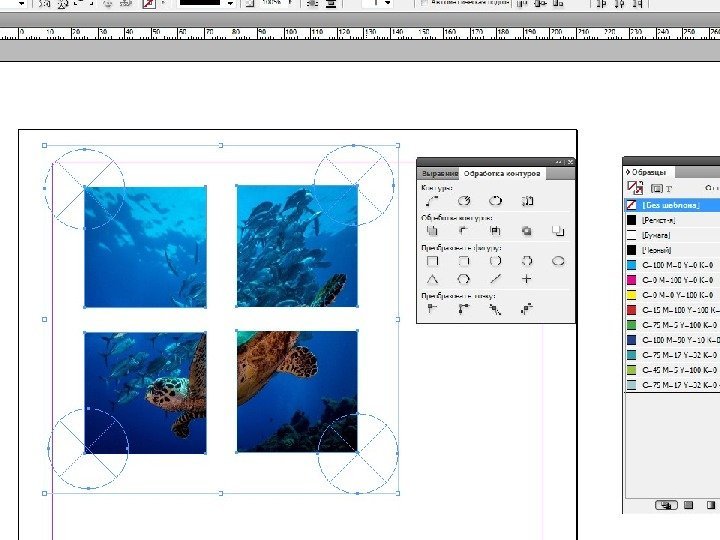Click bottom-left image frame with turtle head
This screenshot has height=540, width=720.
tap(146, 393)
